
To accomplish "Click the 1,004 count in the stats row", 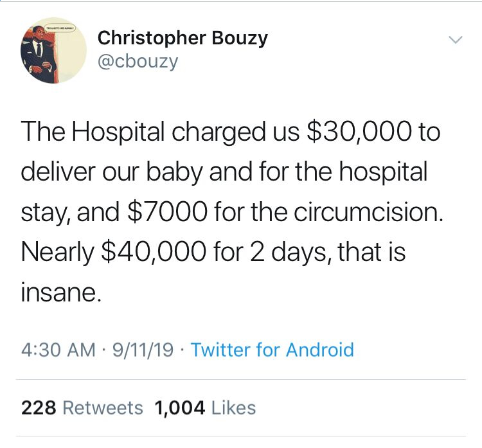I will click(180, 408).
